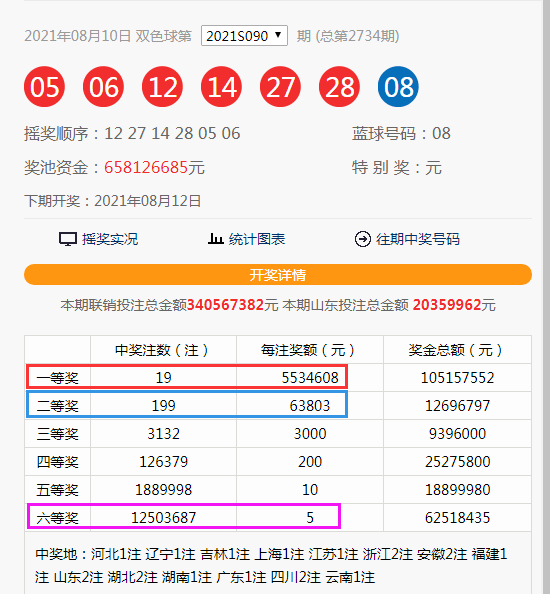This screenshot has width=550, height=594.
Task: Click the bar chart icon beside 统计图表
Action: 216,239
